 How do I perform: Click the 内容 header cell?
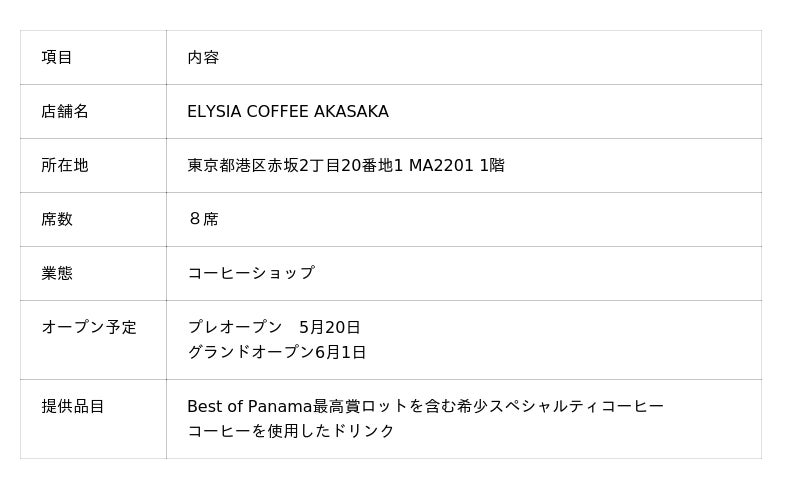pos(203,57)
